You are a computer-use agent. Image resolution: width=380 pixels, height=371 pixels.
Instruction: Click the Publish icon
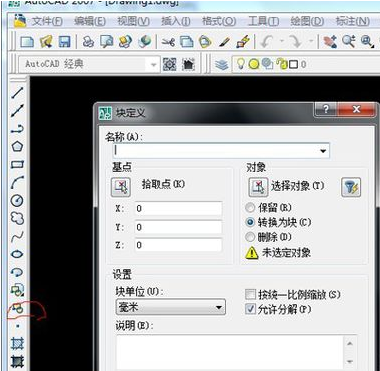click(126, 42)
